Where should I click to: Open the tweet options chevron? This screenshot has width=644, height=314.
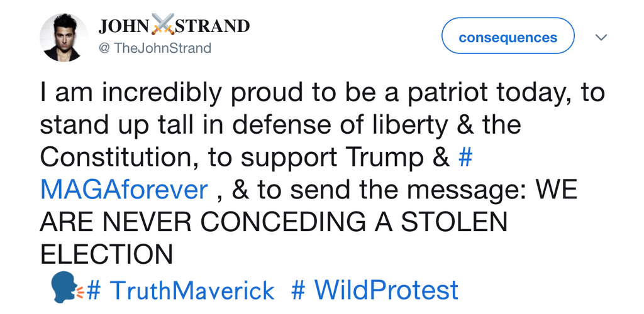tap(601, 38)
